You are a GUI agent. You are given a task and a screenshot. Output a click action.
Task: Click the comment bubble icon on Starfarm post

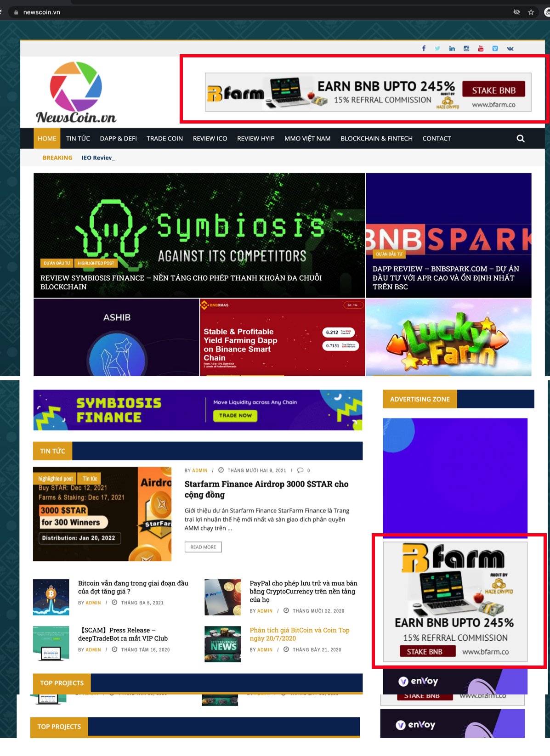pos(300,470)
